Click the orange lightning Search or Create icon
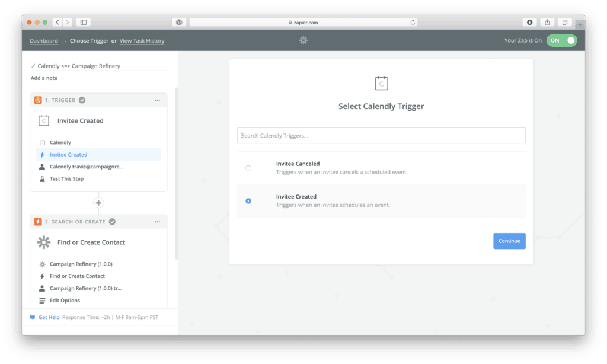The height and width of the screenshot is (364, 607). click(38, 222)
